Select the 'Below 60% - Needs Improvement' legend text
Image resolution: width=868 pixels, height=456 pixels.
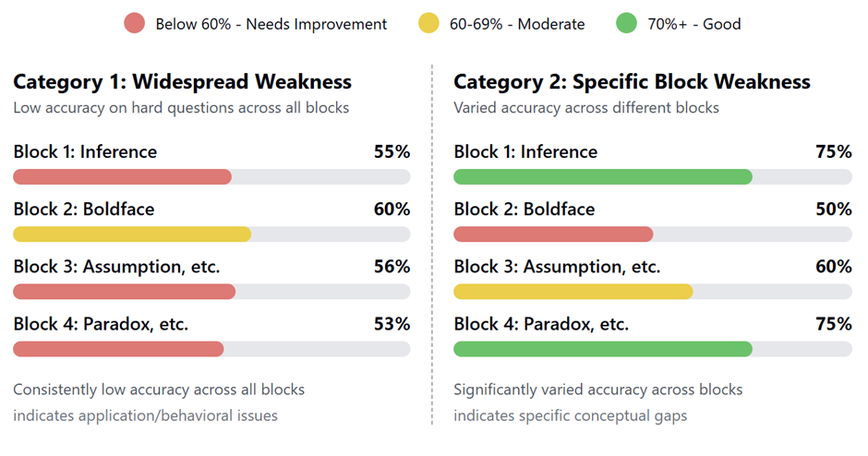coord(271,24)
